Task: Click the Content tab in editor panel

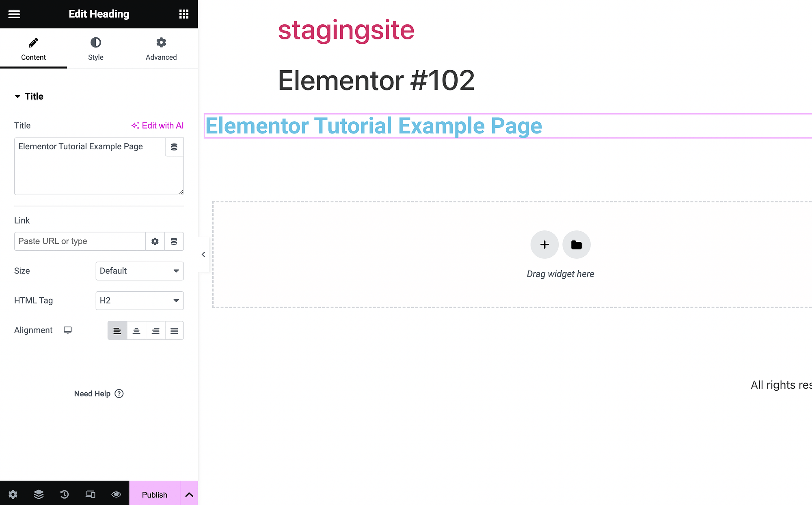Action: tap(33, 48)
